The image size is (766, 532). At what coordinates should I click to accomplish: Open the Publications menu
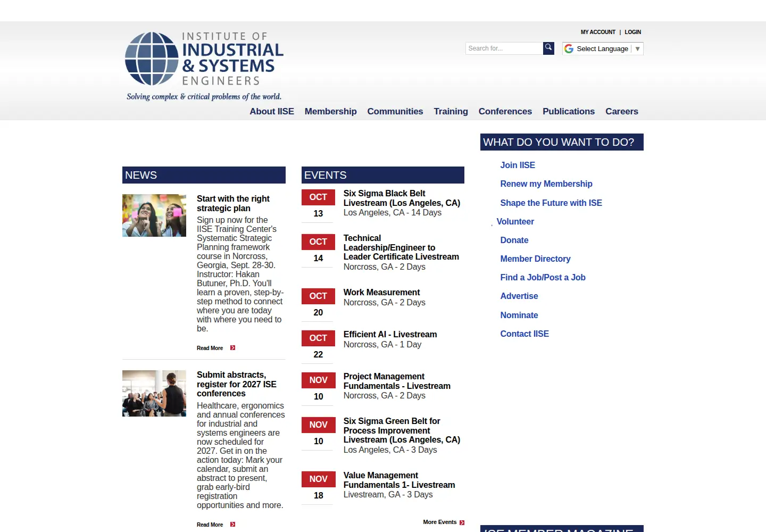568,111
